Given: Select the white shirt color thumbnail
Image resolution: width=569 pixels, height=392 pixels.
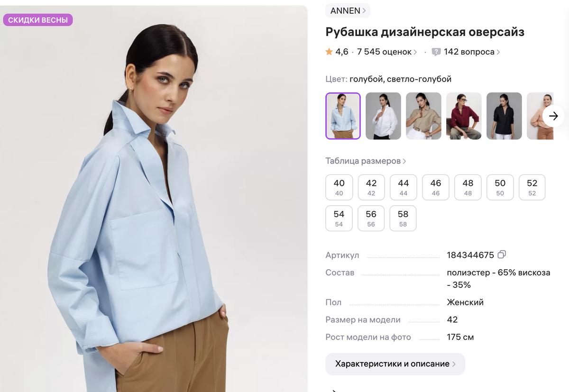Looking at the screenshot, I should tap(384, 116).
